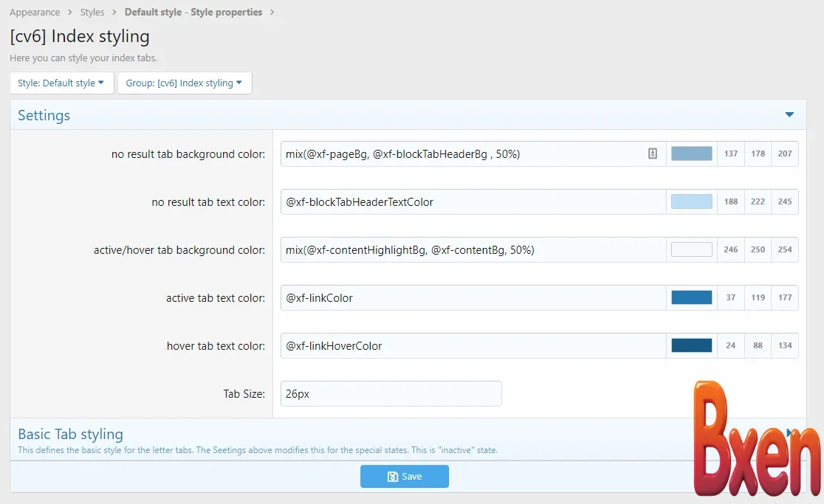Open the no result tab text color swatch
The height and width of the screenshot is (504, 824).
(691, 201)
